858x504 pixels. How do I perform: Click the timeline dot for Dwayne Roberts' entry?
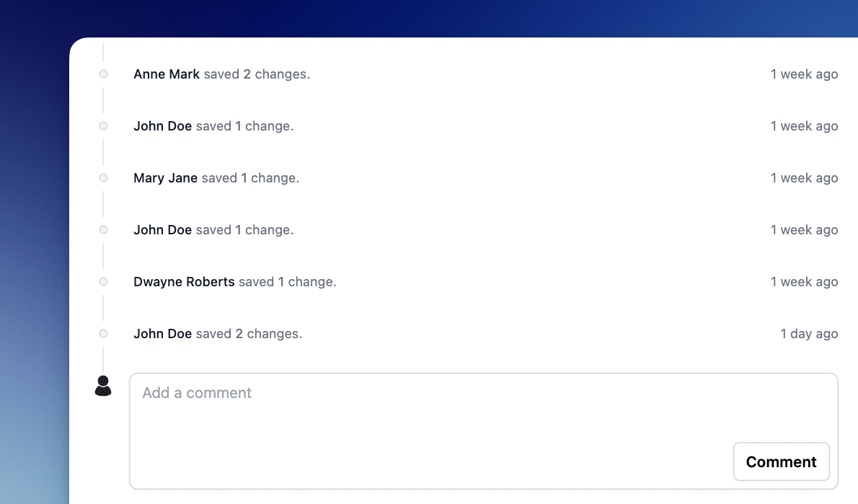103,282
